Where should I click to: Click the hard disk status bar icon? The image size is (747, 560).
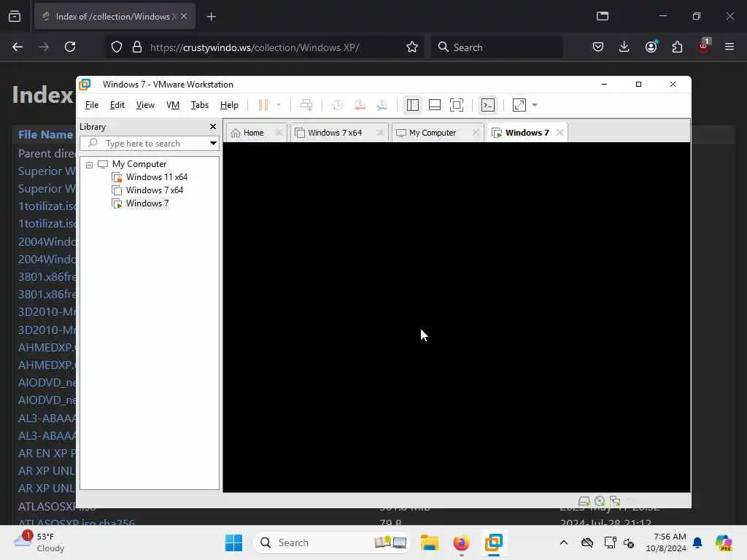[584, 501]
